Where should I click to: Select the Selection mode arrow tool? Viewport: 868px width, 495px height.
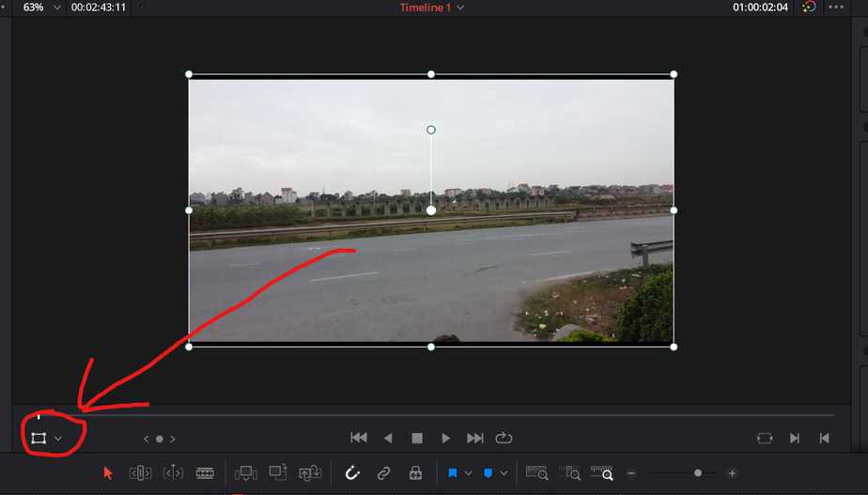(108, 472)
